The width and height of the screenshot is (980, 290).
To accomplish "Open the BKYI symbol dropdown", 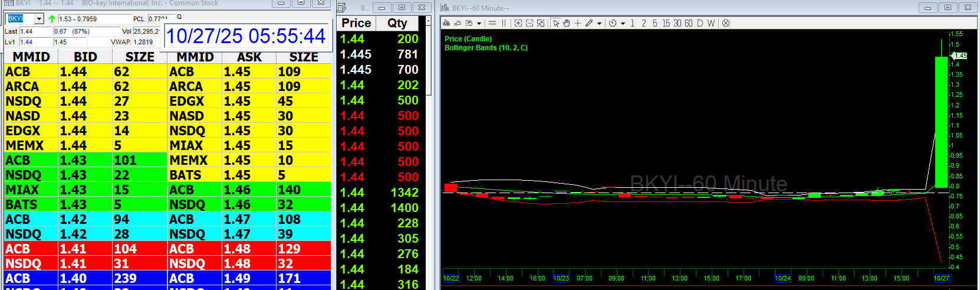I will coord(39,19).
